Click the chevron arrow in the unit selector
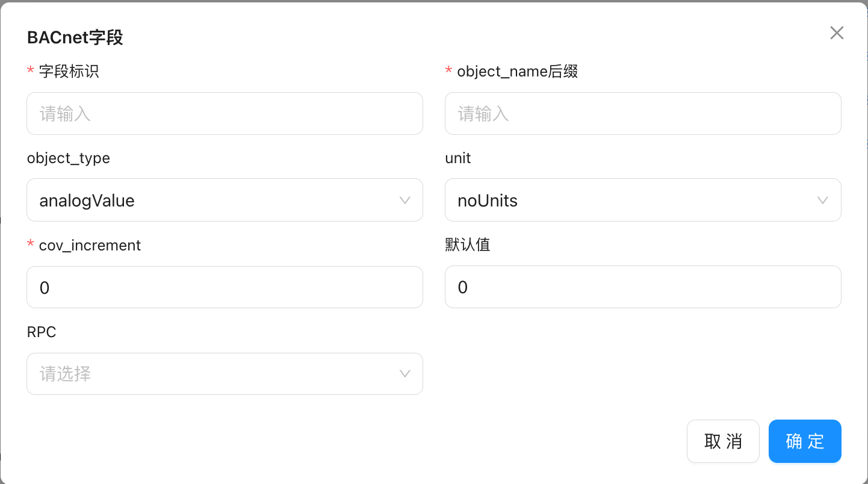This screenshot has height=484, width=868. (x=823, y=200)
